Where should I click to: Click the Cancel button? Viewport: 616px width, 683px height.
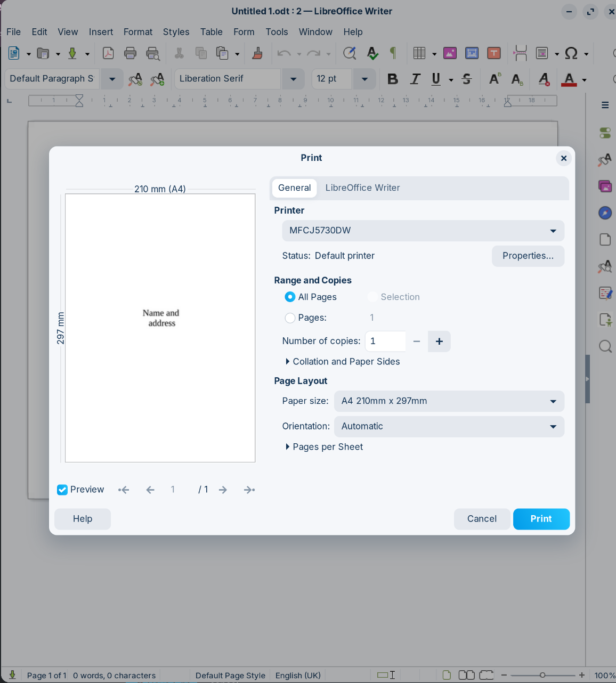(x=482, y=519)
